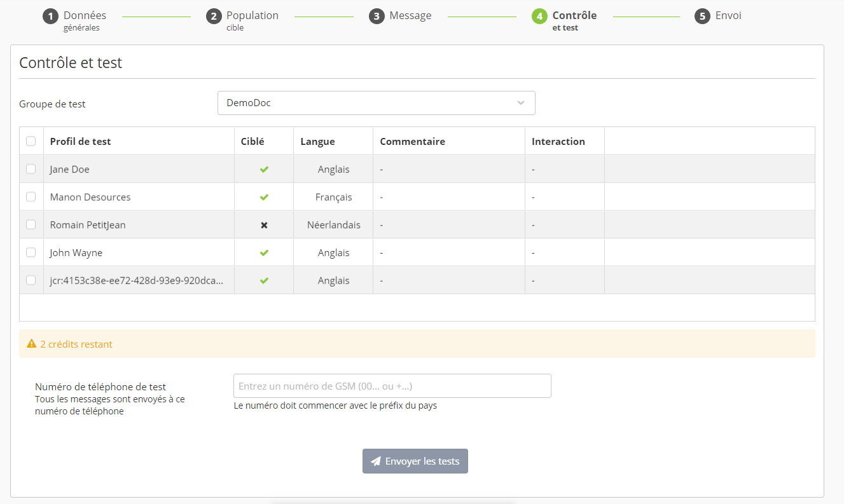Screen dimensions: 844x504
Task: Click step 1 circle for Données générales
Action: (50, 17)
